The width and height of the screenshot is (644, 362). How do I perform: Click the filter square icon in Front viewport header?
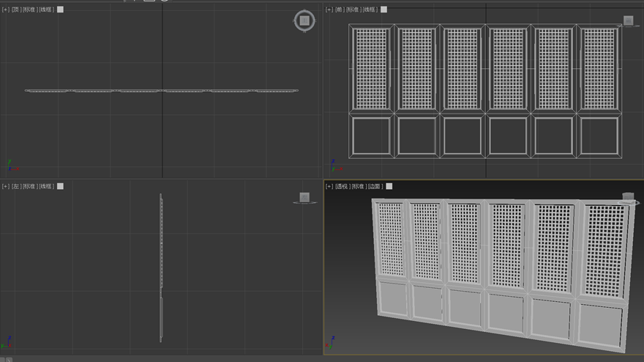(383, 10)
